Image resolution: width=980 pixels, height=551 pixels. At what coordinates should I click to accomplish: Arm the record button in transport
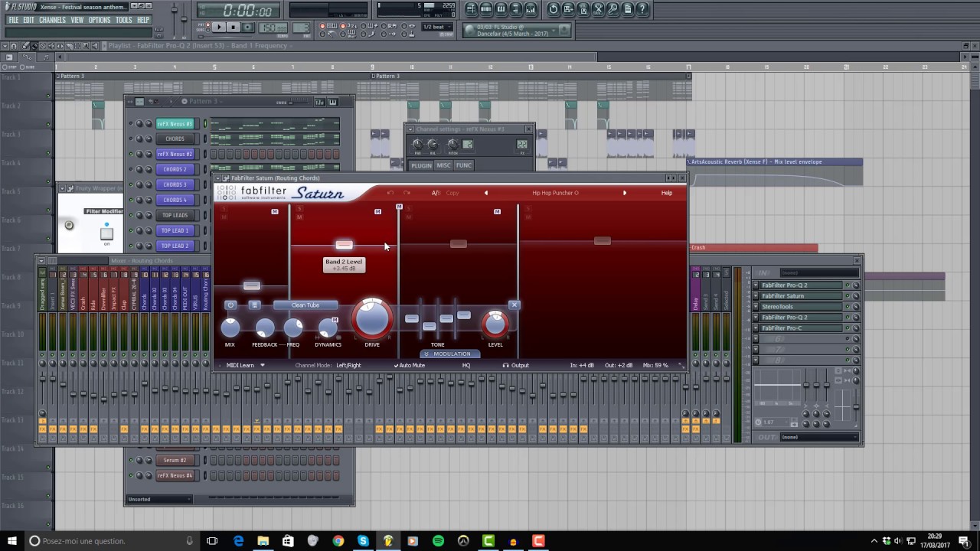click(248, 27)
